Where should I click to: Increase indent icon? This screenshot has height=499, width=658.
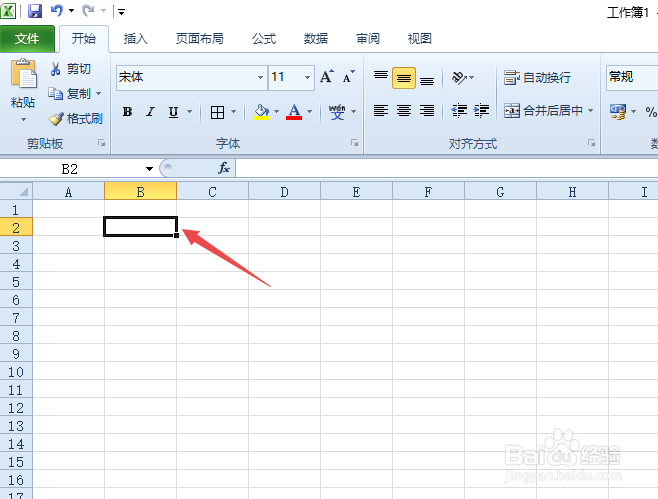(481, 111)
